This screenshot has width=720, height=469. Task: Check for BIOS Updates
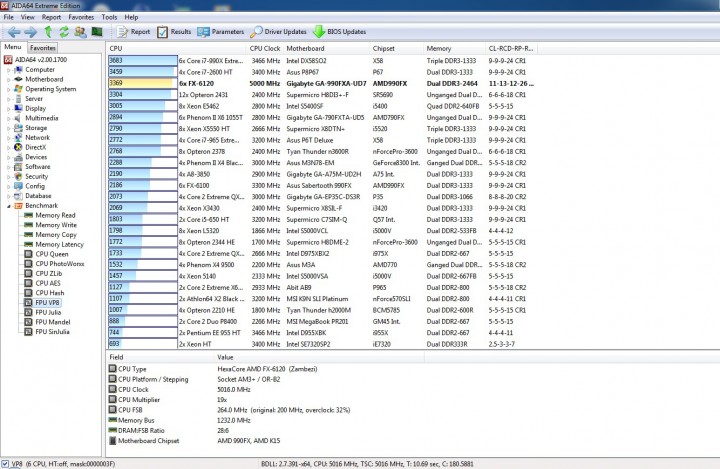click(339, 32)
